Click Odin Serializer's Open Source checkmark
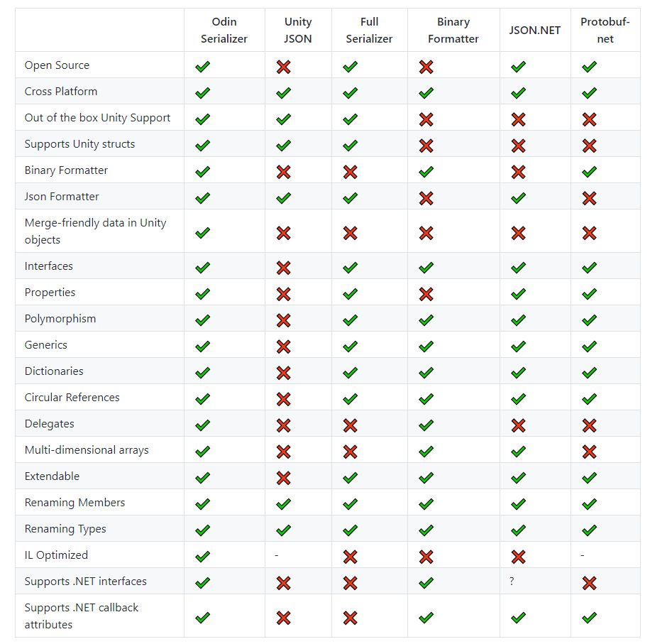Image resolution: width=650 pixels, height=644 pixels. pos(203,67)
